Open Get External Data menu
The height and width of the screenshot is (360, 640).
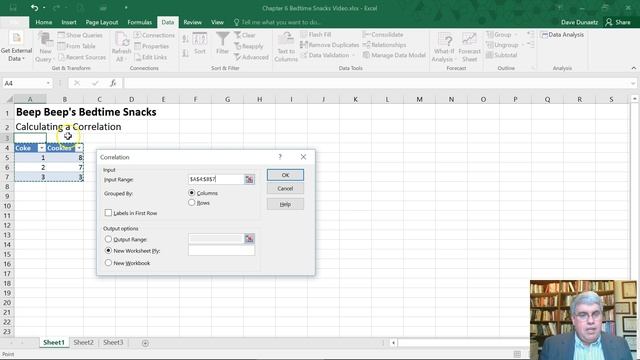coord(16,47)
